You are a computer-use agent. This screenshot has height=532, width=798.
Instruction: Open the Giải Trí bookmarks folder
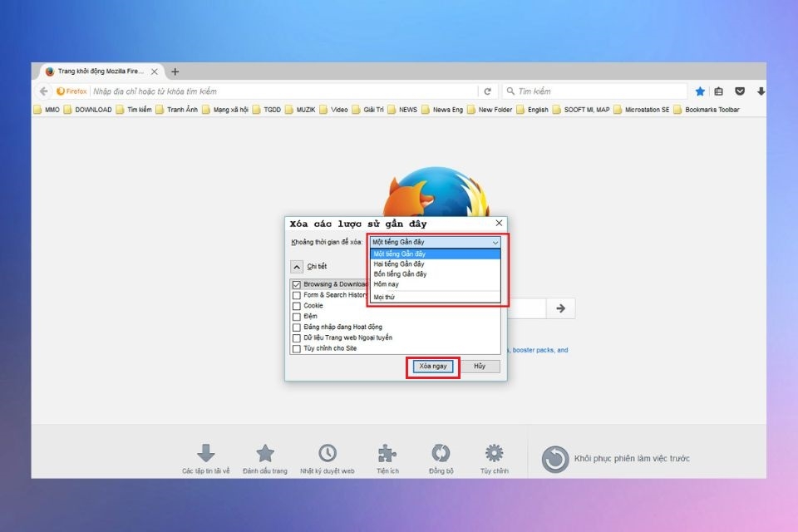tap(368, 110)
